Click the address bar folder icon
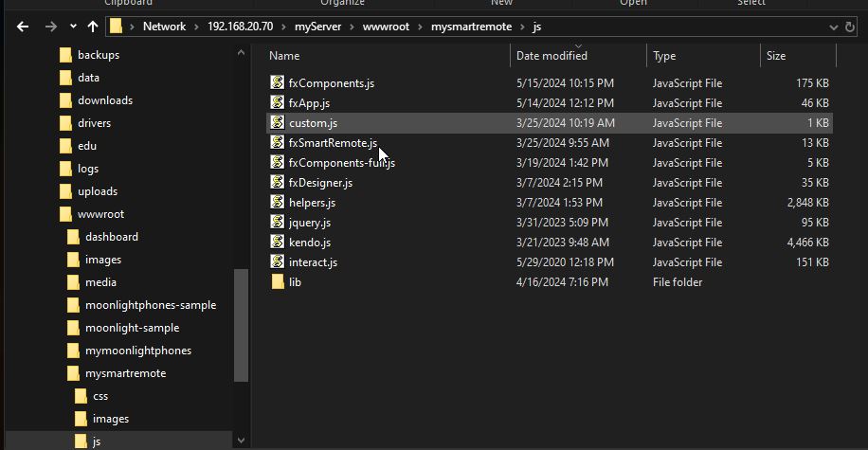The width and height of the screenshot is (868, 450). [x=116, y=27]
